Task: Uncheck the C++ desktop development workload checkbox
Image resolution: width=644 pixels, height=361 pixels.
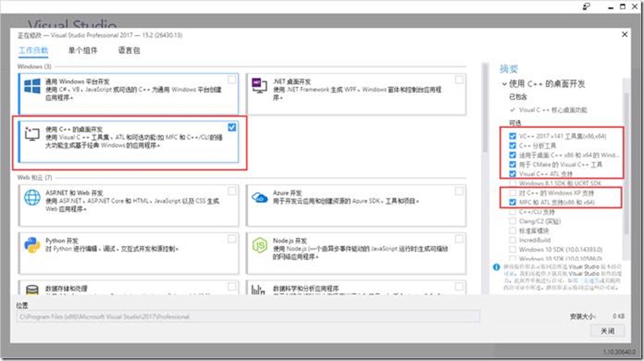Action: [232, 127]
